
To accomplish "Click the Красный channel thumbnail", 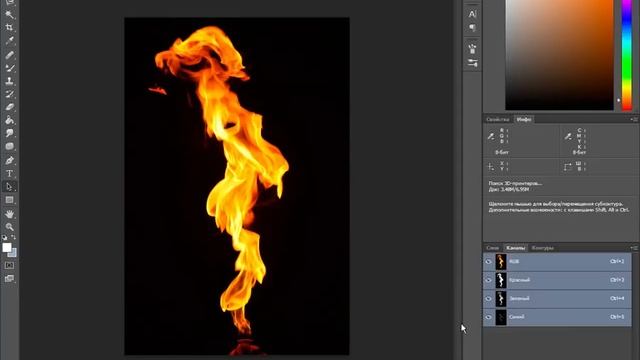I will 501,280.
